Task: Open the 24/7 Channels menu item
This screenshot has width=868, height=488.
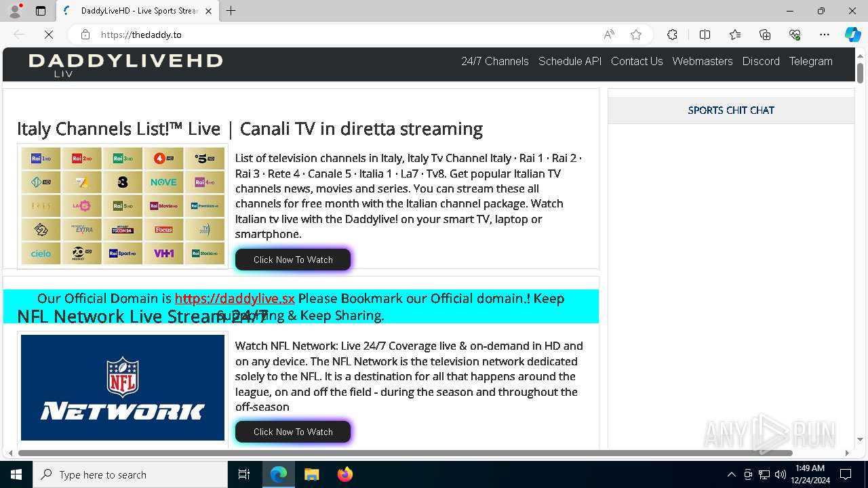Action: [x=495, y=61]
